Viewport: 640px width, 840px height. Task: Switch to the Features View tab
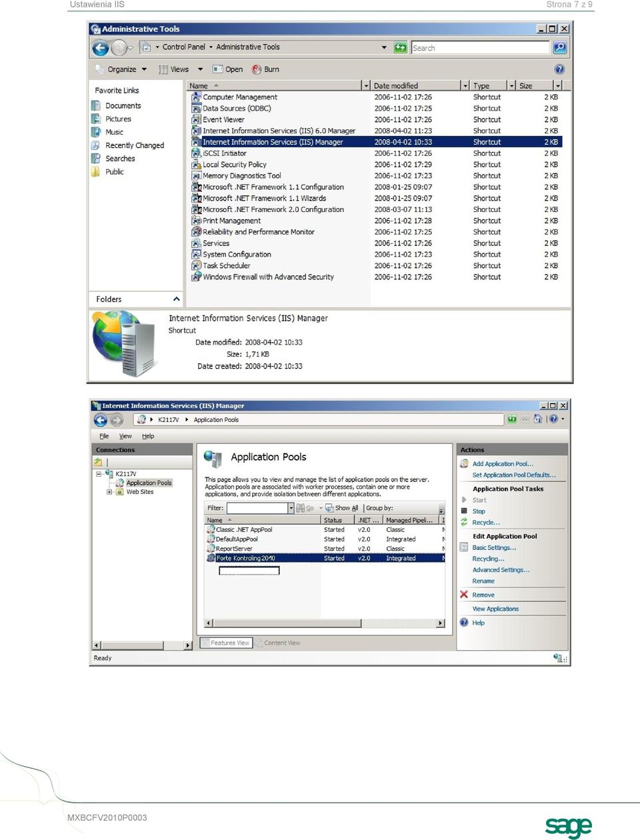225,643
